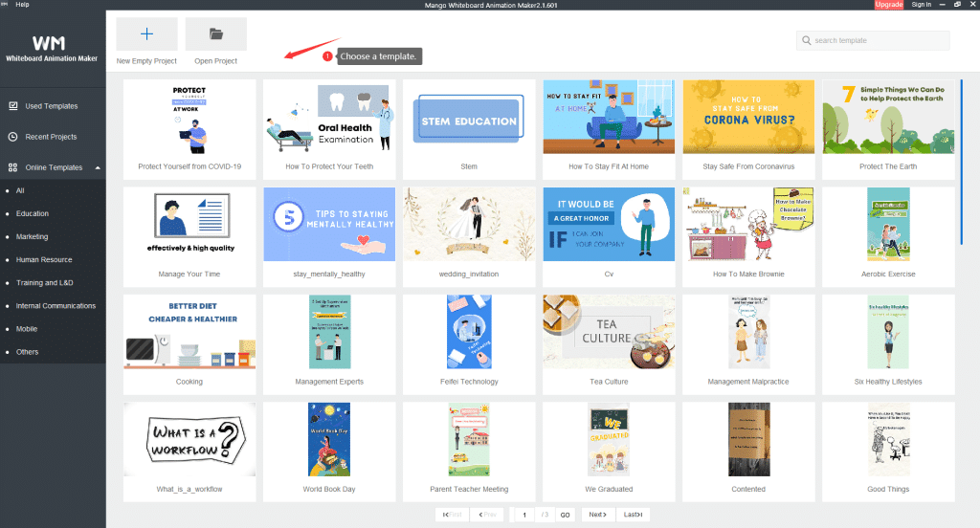Click the Recent Projects clock icon
This screenshot has height=528, width=980.
pos(12,137)
